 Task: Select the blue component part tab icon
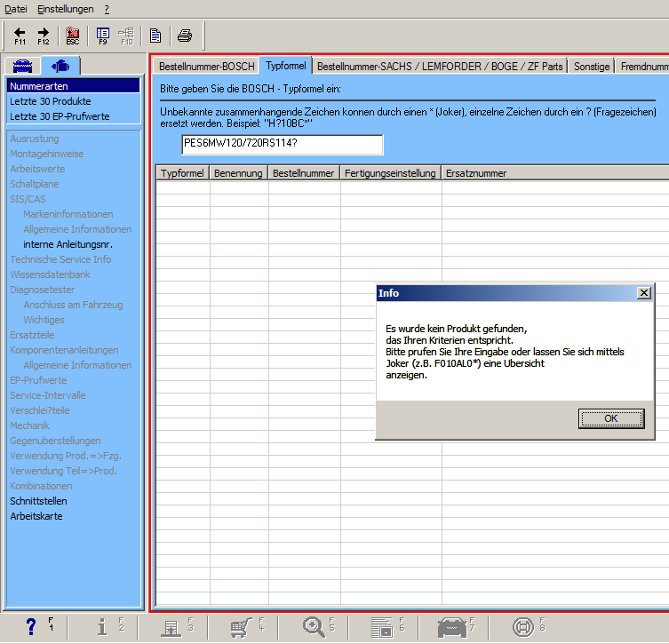click(x=60, y=66)
